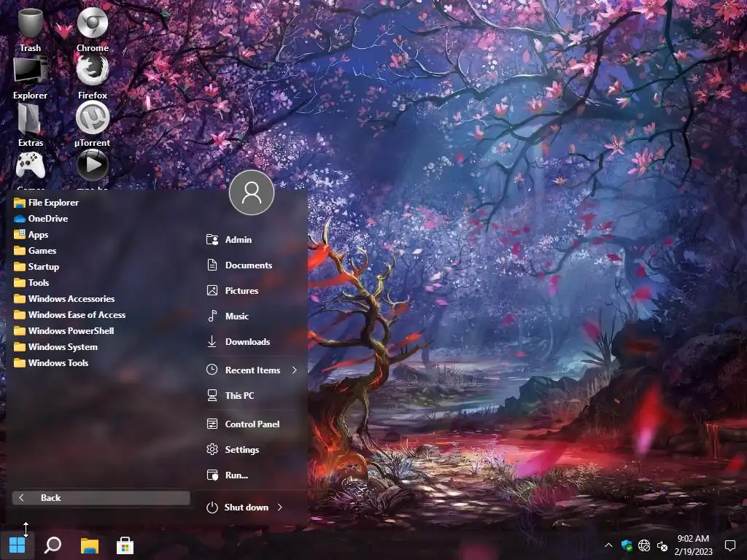Expand the Recent Items submenu arrow

tap(295, 370)
